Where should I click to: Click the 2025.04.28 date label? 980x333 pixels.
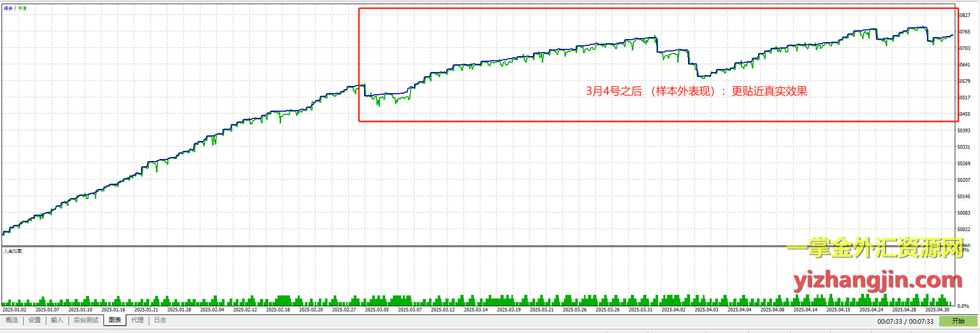[x=904, y=310]
